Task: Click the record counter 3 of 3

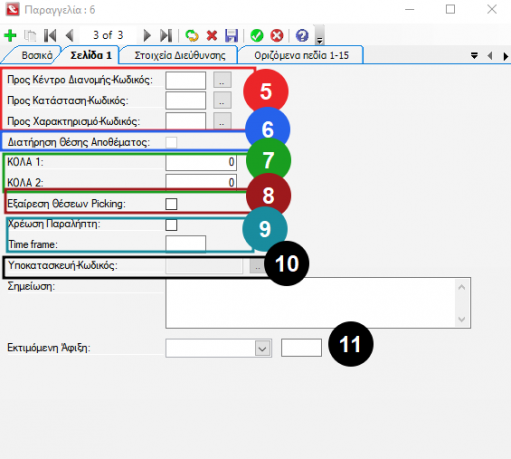Action: coord(108,35)
